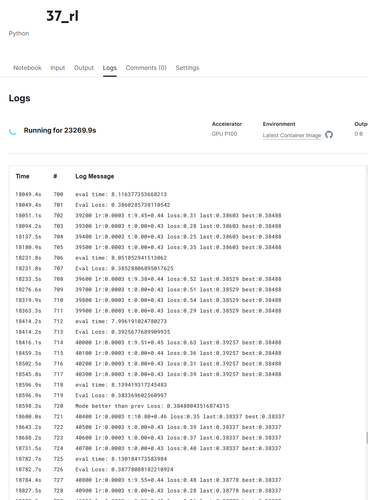The image size is (368, 500).
Task: Click the running spinner icon
Action: click(13, 131)
